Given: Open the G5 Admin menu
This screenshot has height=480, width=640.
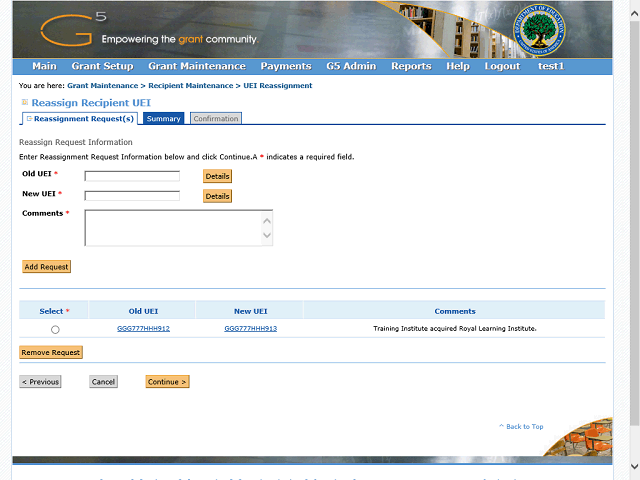Looking at the screenshot, I should (x=351, y=66).
